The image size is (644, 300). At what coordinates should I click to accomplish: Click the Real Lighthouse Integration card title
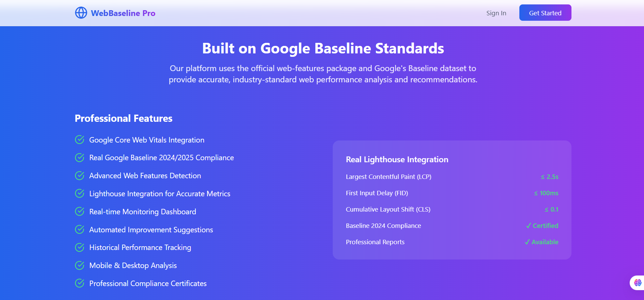pyautogui.click(x=397, y=160)
